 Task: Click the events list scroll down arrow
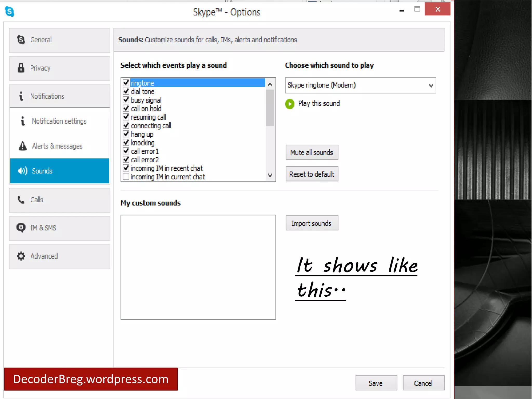[x=270, y=175]
